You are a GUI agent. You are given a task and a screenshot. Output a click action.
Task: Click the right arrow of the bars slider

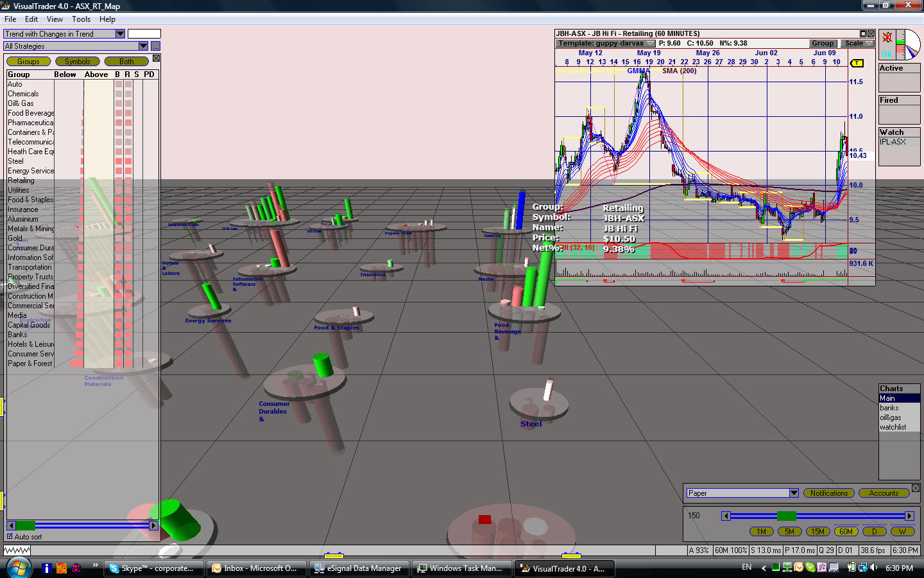[909, 516]
